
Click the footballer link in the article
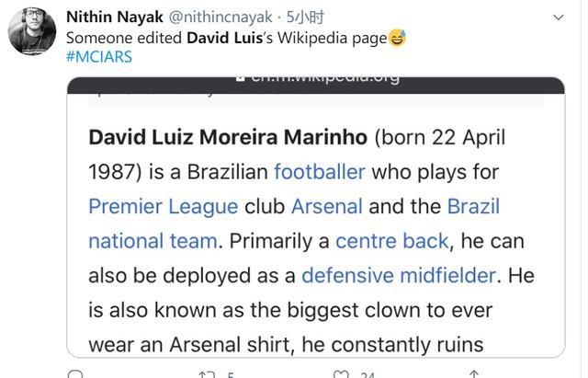point(320,172)
